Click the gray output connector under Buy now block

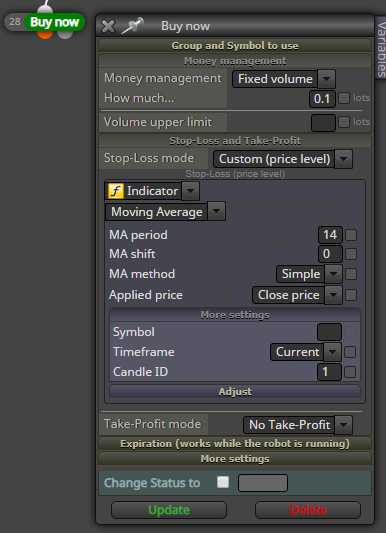tap(65, 34)
